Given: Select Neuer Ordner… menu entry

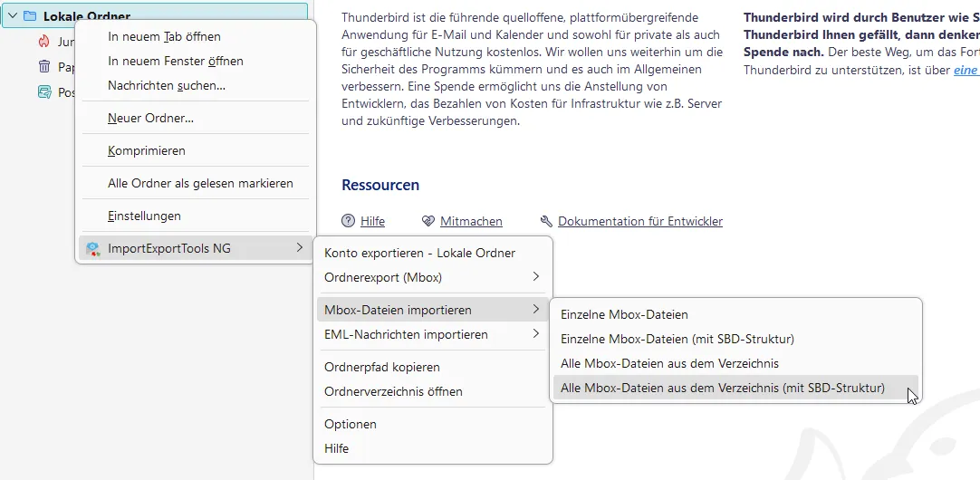Looking at the screenshot, I should 196,118.
